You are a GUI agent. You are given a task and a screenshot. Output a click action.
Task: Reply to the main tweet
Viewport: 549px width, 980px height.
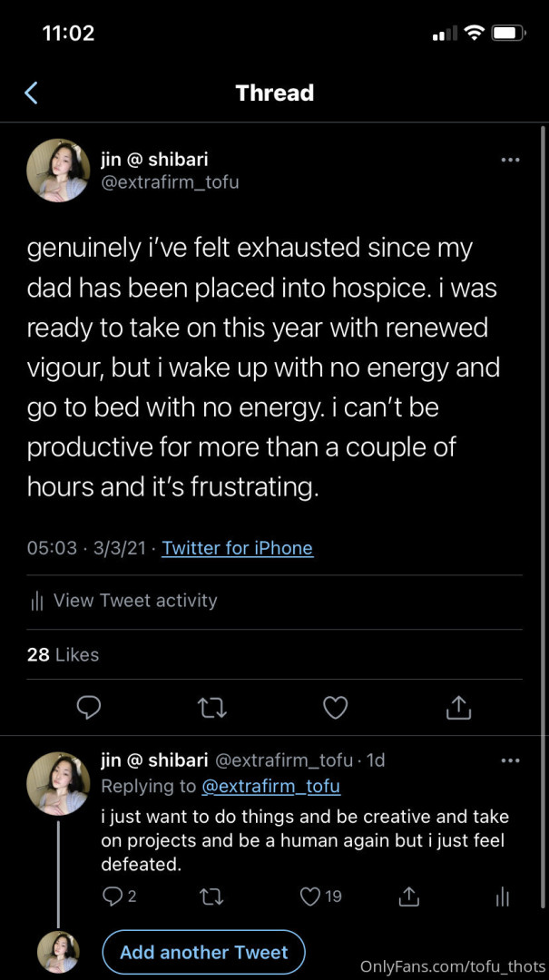pos(88,707)
